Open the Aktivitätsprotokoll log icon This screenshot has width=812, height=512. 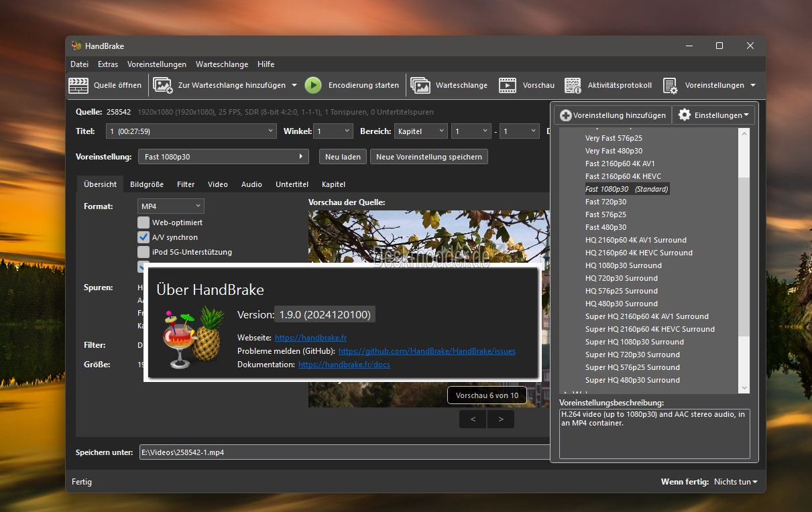[x=573, y=85]
